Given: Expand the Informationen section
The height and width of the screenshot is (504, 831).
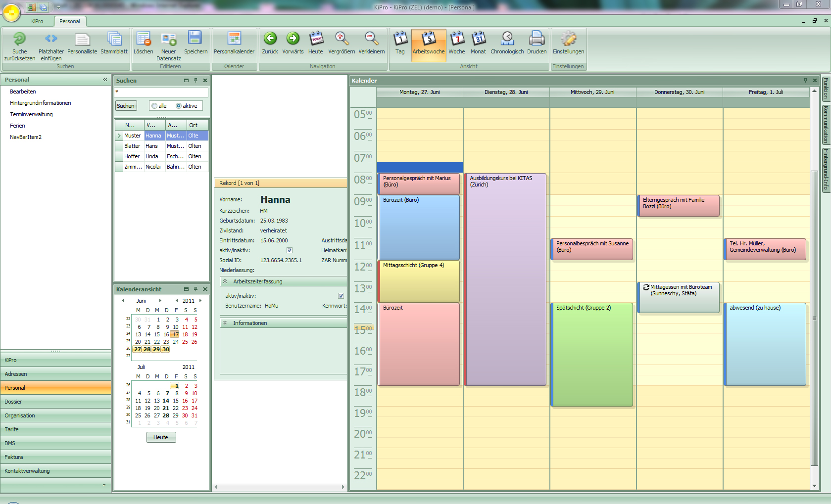Looking at the screenshot, I should pyautogui.click(x=225, y=323).
